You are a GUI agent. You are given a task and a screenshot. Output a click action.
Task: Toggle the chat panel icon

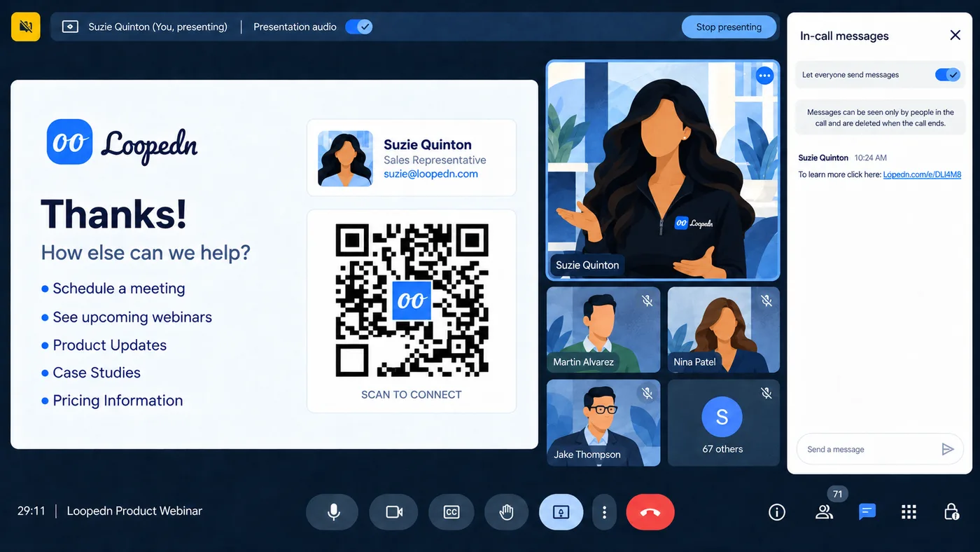(x=867, y=512)
